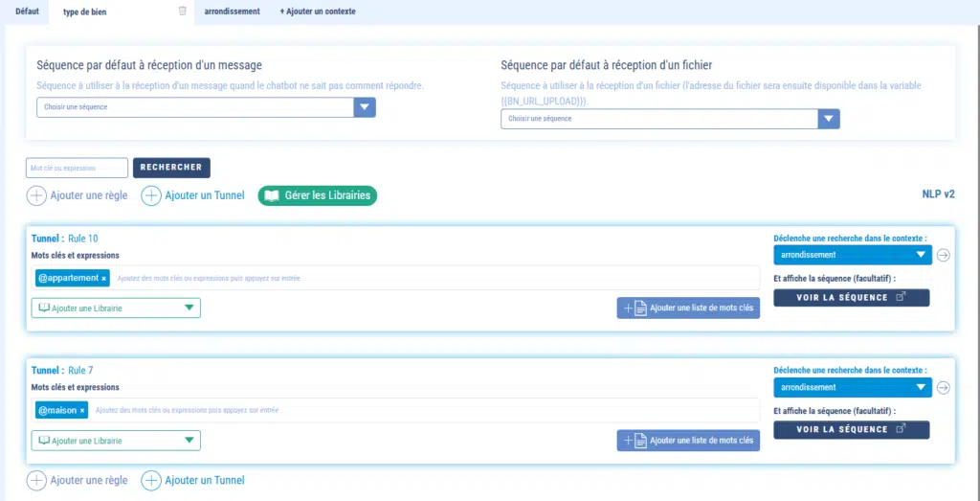Open 'Gérer les Librairies' button
The width and height of the screenshot is (980, 501).
pyautogui.click(x=319, y=195)
